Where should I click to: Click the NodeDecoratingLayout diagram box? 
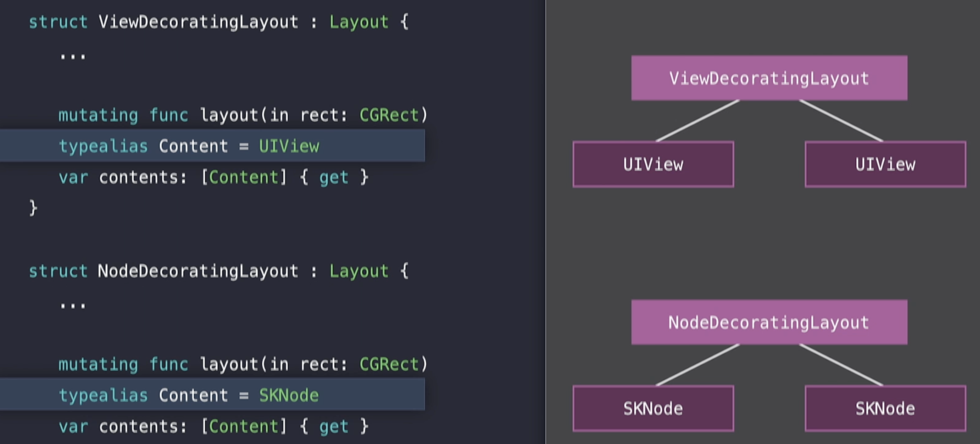(769, 322)
